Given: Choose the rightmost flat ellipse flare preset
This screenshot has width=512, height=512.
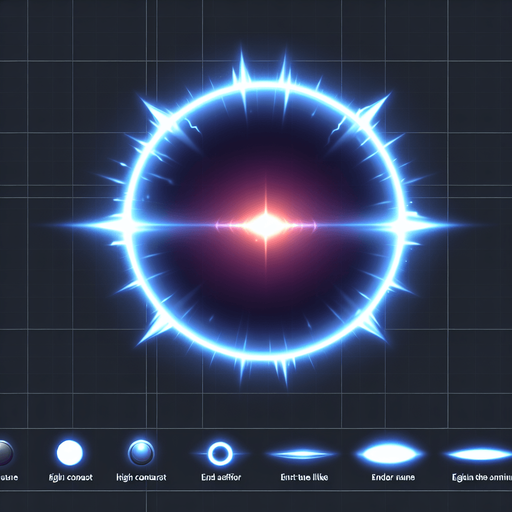Looking at the screenshot, I should (479, 454).
